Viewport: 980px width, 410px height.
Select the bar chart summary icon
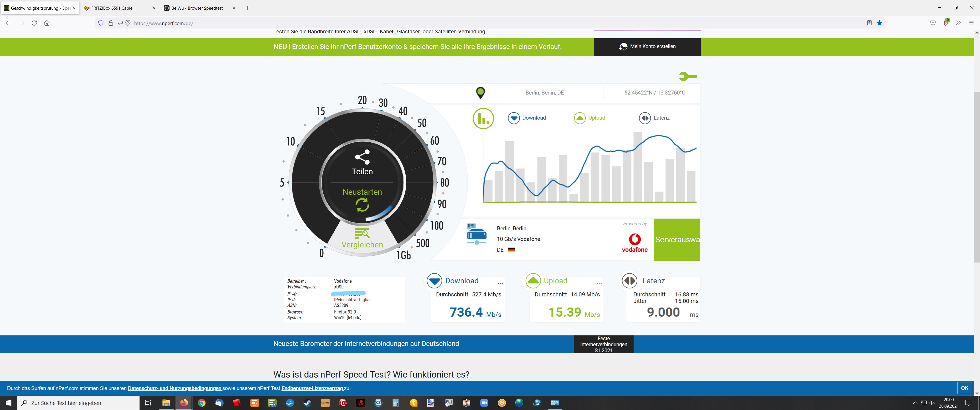coord(483,118)
